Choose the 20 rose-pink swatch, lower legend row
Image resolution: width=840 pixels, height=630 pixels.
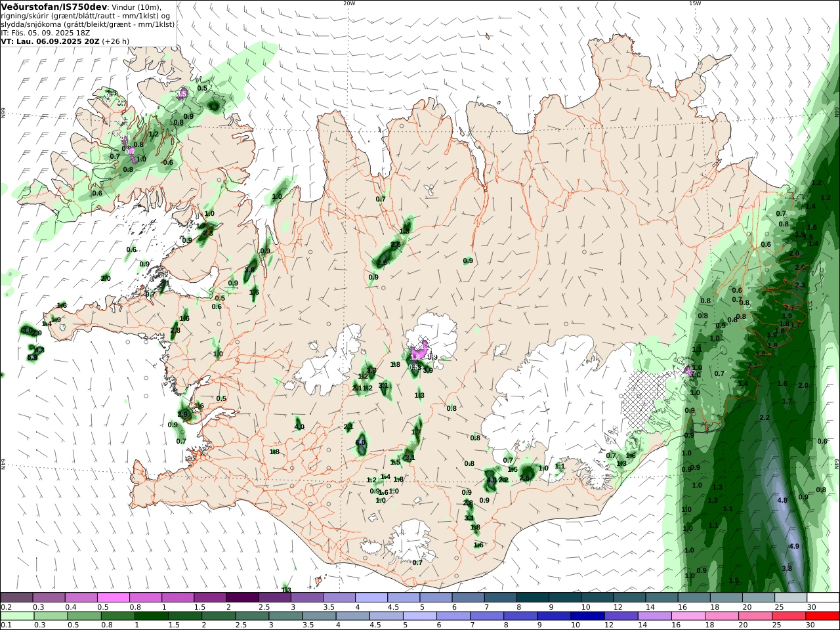756,616
